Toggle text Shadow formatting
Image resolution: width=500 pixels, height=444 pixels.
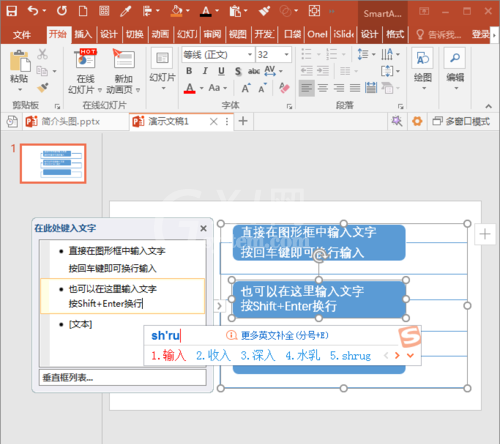238,71
